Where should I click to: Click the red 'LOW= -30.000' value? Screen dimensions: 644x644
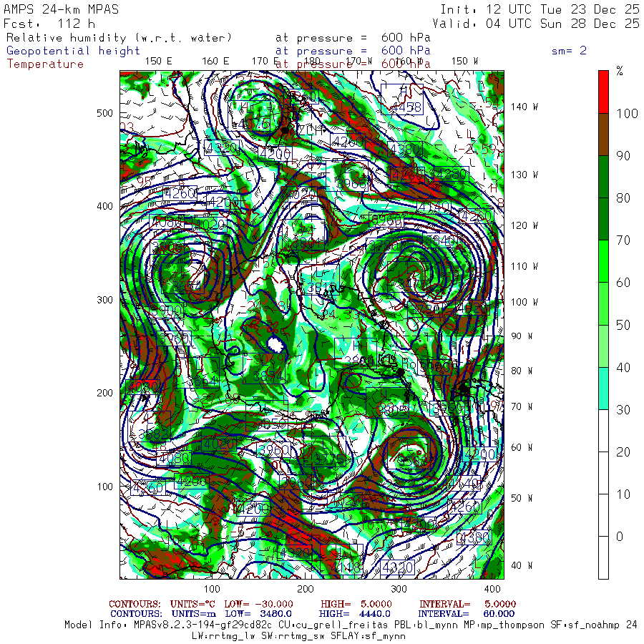coord(258,604)
